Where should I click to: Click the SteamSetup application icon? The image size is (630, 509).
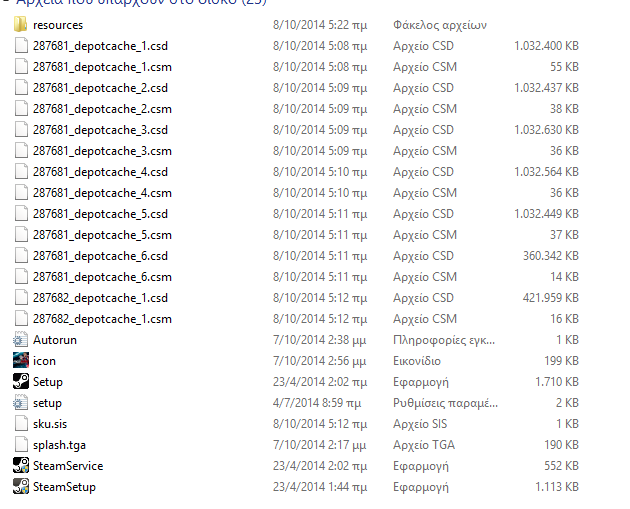click(x=20, y=486)
